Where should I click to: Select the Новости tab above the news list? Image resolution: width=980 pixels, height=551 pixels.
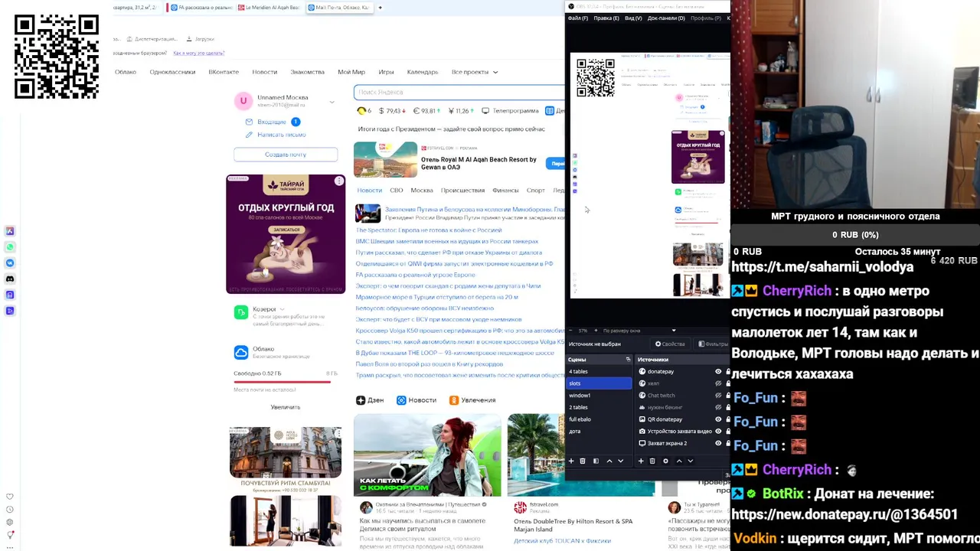click(x=369, y=191)
